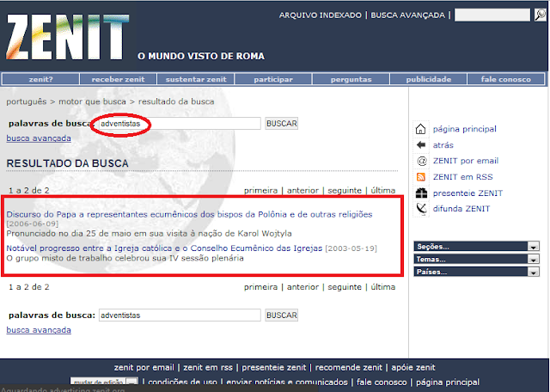The image size is (550, 392).
Task: Click text O grupo misto de trabalho celebrou
Action: pos(125,258)
